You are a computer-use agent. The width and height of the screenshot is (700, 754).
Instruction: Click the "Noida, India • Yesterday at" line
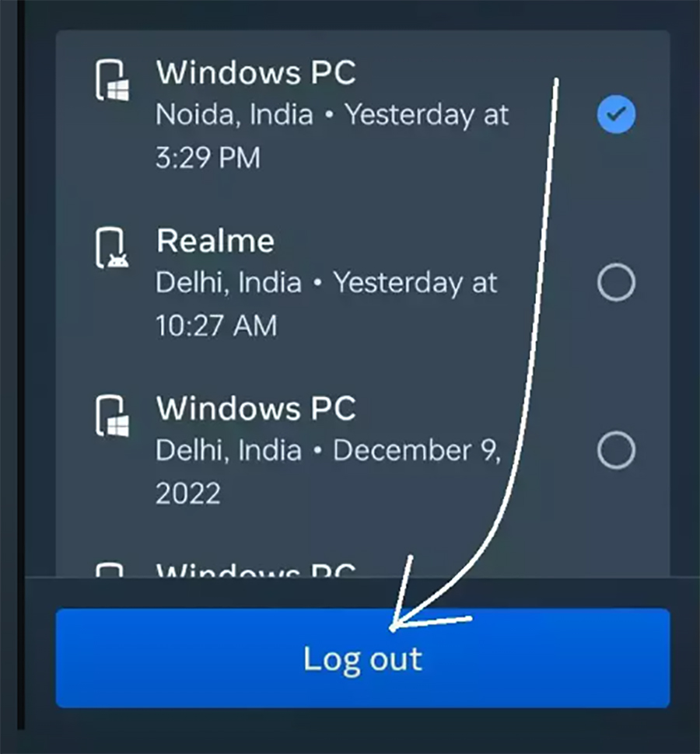click(332, 115)
